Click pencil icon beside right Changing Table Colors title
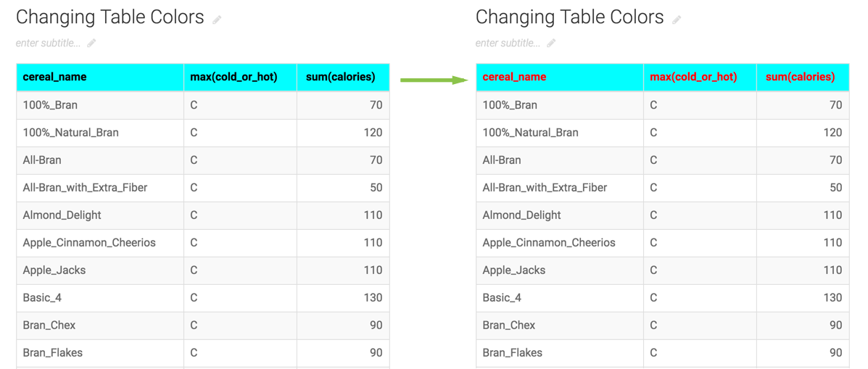The height and width of the screenshot is (369, 868). (677, 20)
